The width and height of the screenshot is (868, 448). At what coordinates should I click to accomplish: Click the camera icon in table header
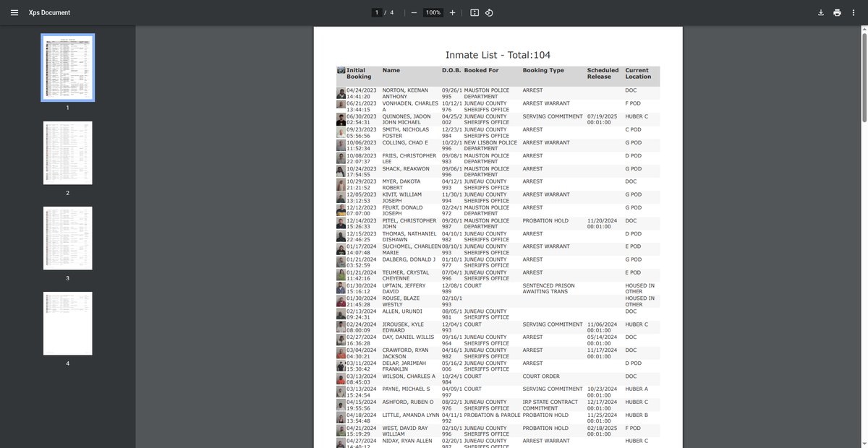click(x=341, y=70)
